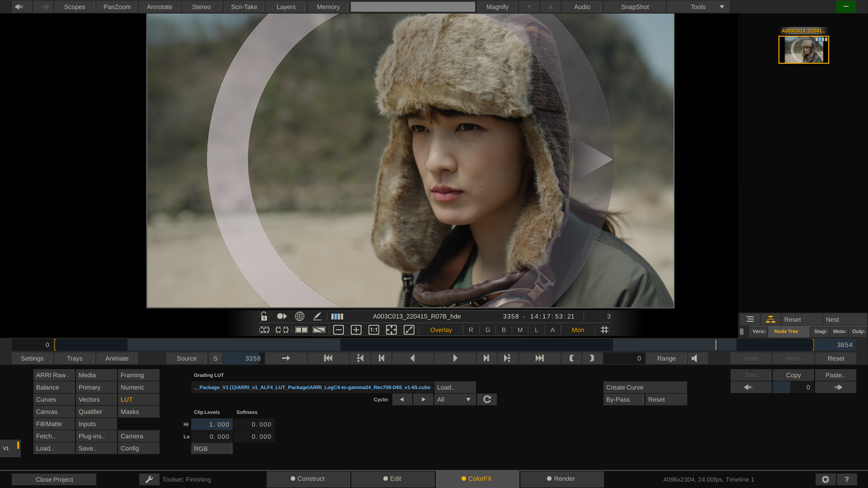Screen dimensions: 868x488
Task: Click the Close Project button
Action: tap(54, 479)
